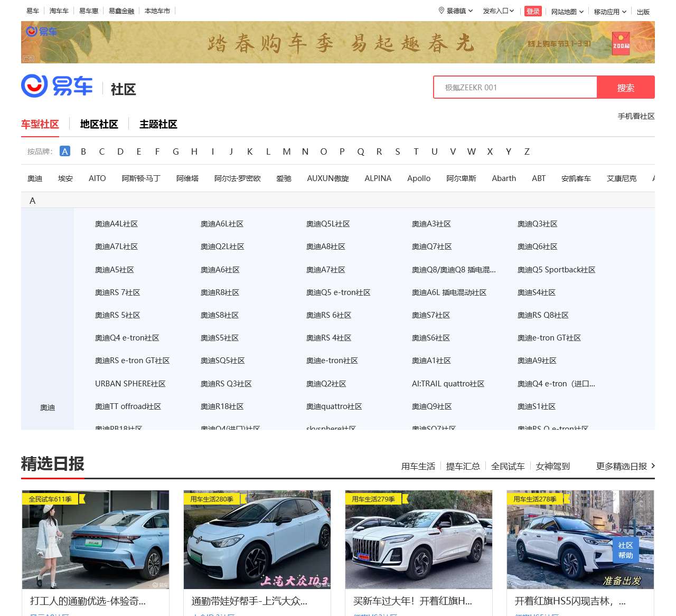Open the 移动应用 dropdown menu
The width and height of the screenshot is (676, 616).
tap(610, 12)
